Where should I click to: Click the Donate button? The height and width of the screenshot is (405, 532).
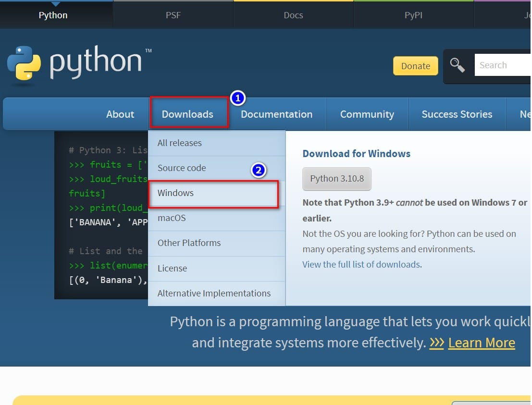tap(415, 66)
